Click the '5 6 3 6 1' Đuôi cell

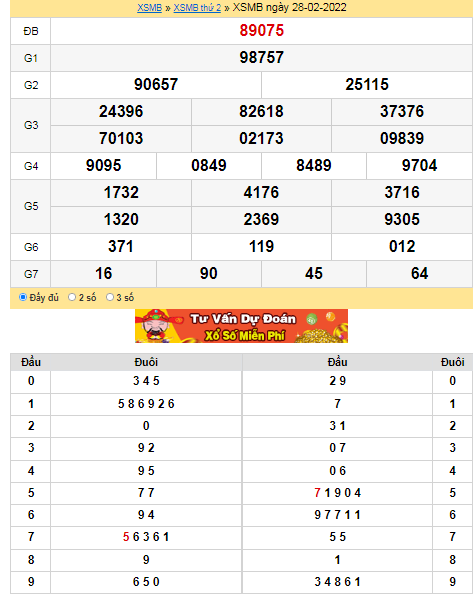pyautogui.click(x=146, y=537)
